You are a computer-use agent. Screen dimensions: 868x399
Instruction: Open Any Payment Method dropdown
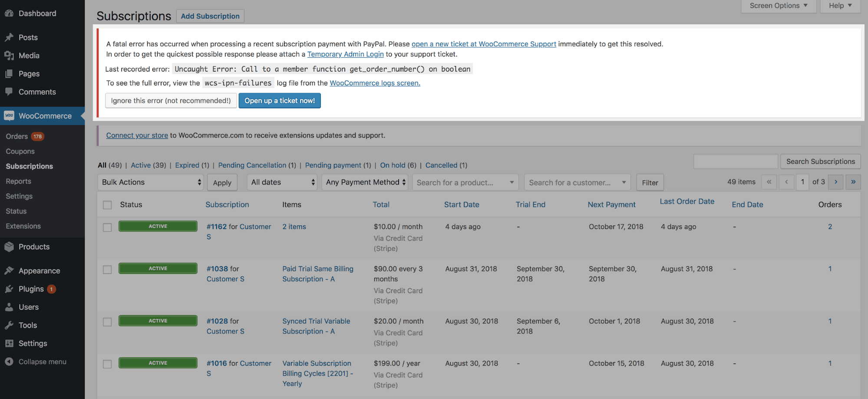[365, 182]
